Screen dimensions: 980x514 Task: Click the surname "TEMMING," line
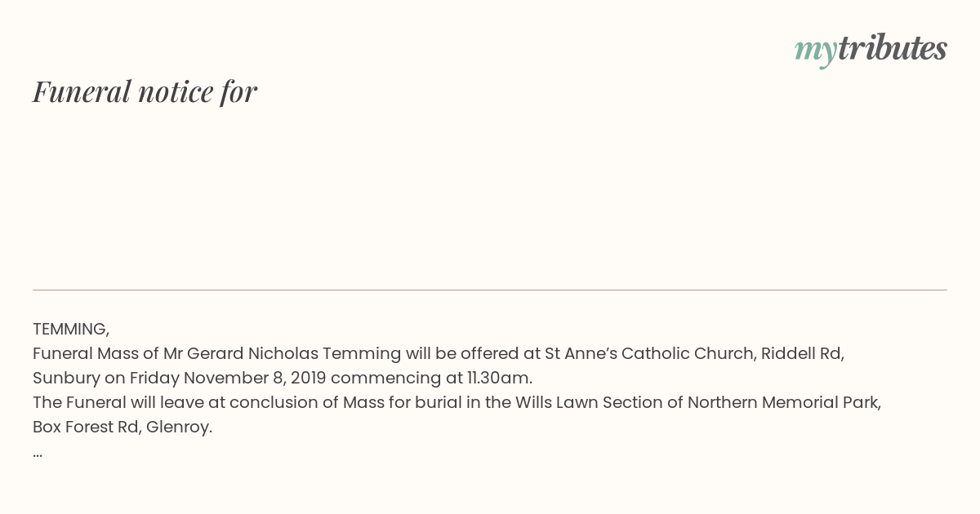click(x=71, y=329)
